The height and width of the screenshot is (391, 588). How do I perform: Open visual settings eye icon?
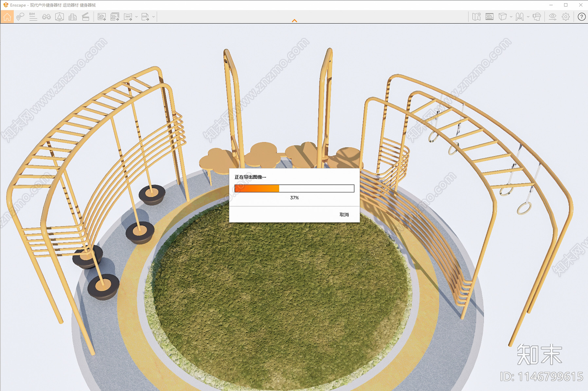[553, 17]
